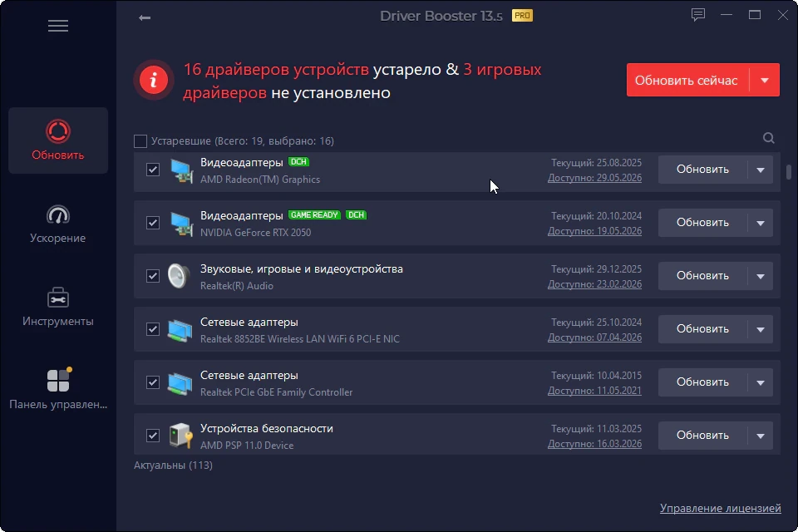Open available version link Доступно: 07.04.2026
The height and width of the screenshot is (532, 798).
point(594,337)
